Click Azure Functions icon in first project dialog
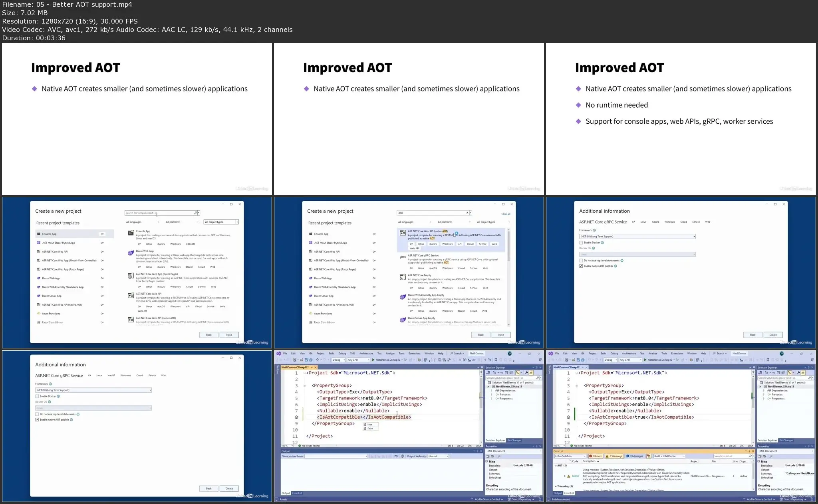The width and height of the screenshot is (818, 504). point(39,313)
